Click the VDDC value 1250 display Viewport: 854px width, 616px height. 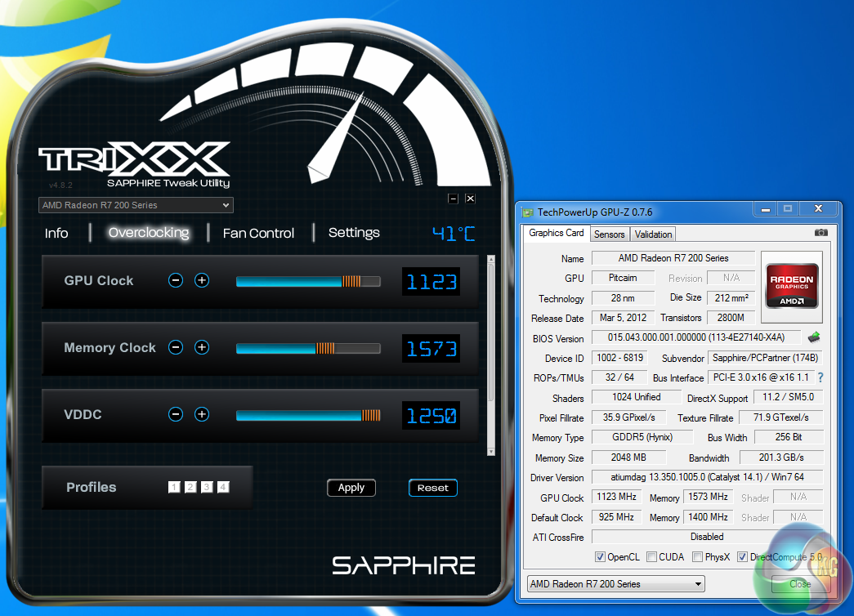click(x=431, y=416)
